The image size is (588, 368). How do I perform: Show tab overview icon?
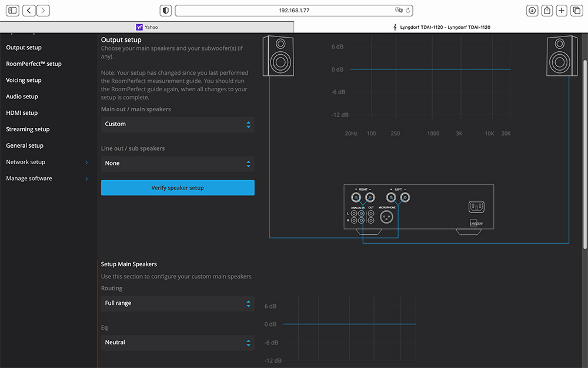(576, 11)
